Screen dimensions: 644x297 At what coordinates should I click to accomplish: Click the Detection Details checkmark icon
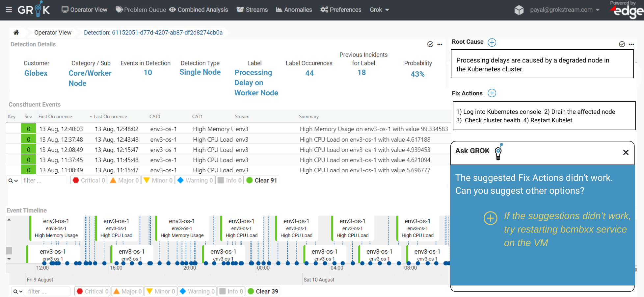pos(430,44)
